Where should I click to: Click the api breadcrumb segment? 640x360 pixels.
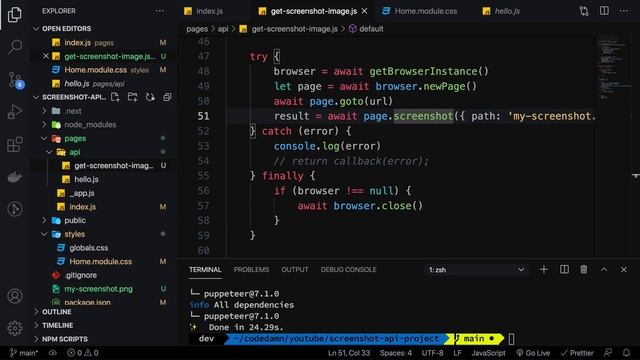223,29
